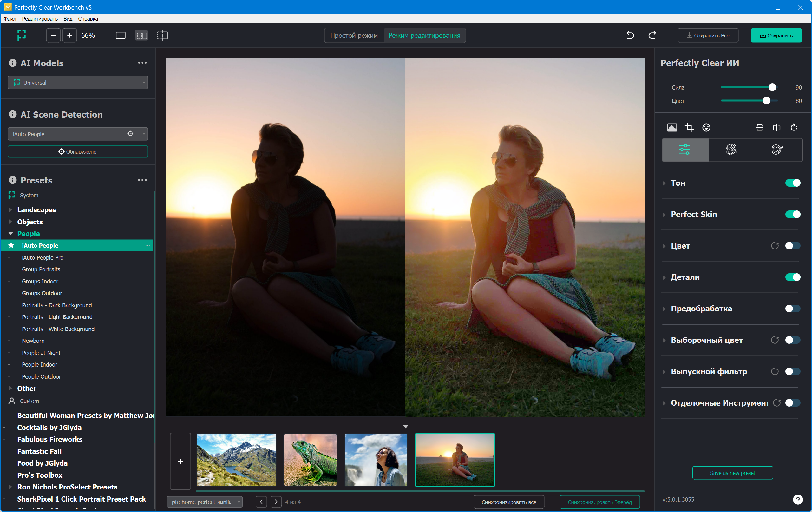Click the redo arrow icon
812x512 pixels.
pos(652,35)
